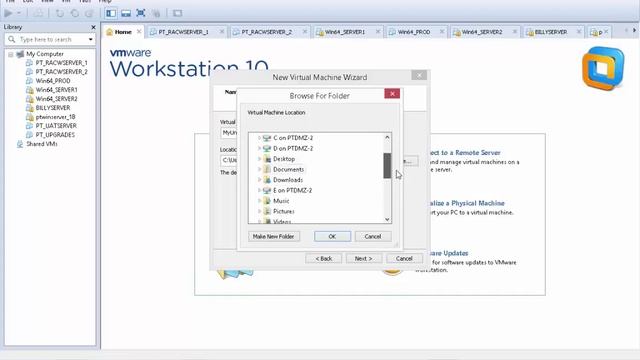Expand the Documents folder node
The image size is (640, 360).
(259, 169)
